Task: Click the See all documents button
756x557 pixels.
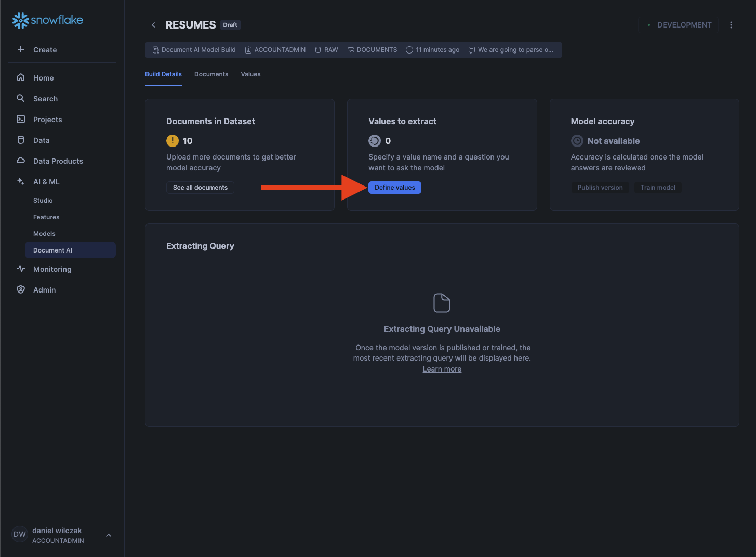Action: click(x=200, y=188)
